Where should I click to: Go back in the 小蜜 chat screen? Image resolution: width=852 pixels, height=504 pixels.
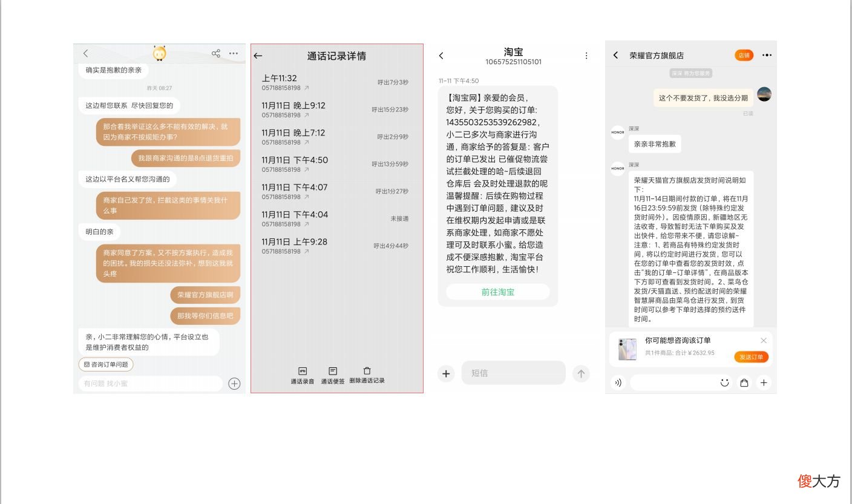coord(85,54)
